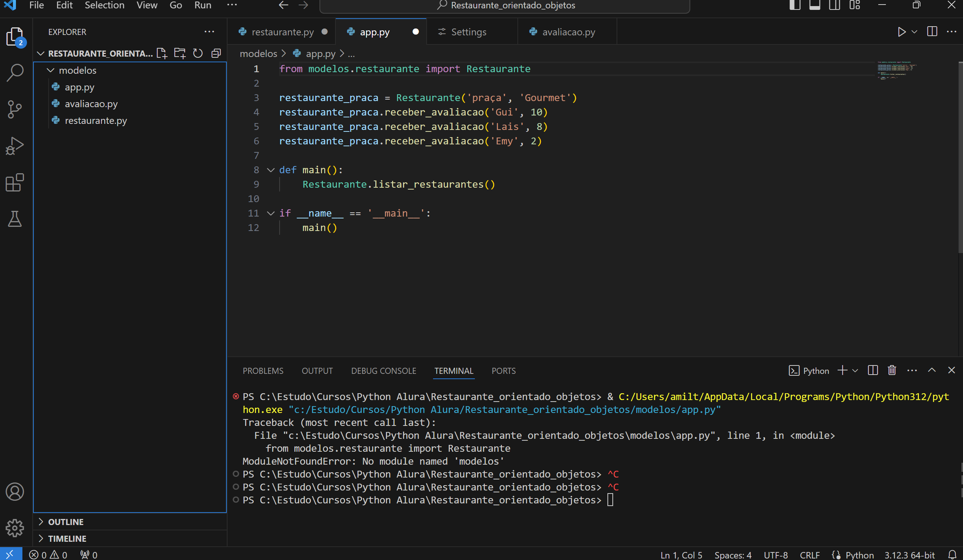
Task: Change the Python language mode
Action: pyautogui.click(x=859, y=555)
